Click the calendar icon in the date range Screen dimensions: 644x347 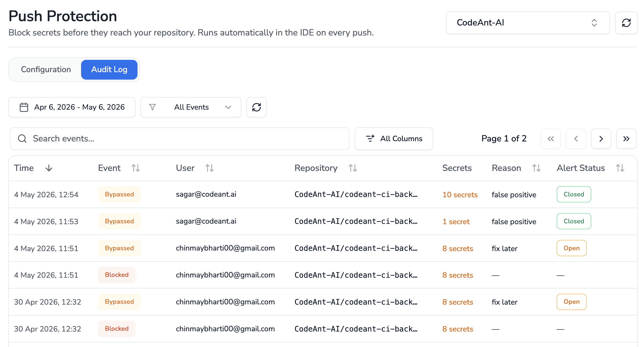tap(24, 107)
